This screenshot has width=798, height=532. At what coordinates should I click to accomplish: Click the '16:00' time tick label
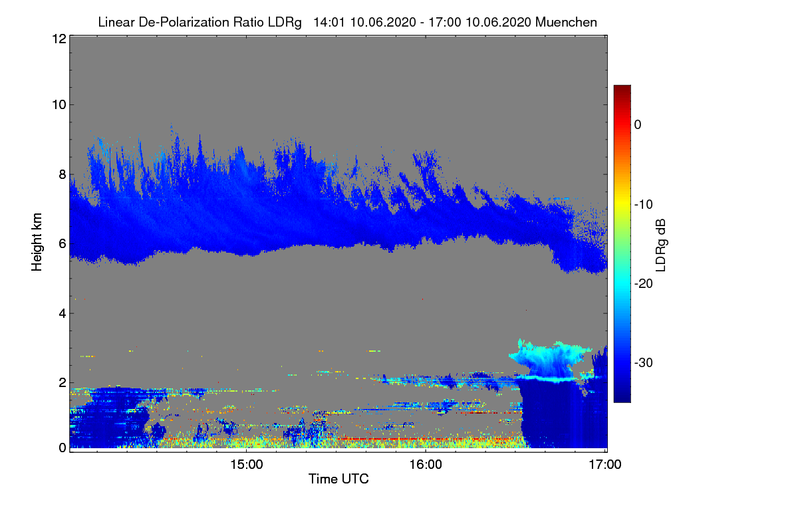[425, 464]
